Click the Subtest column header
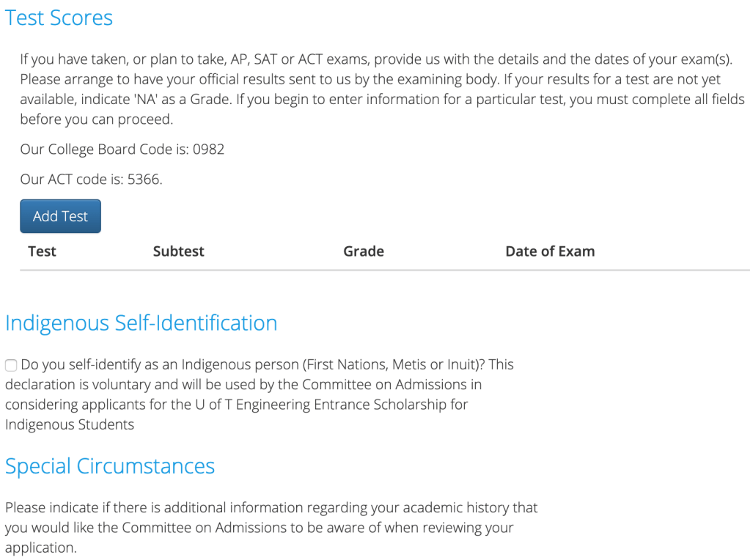Screen dimensions: 750x560 coord(178,251)
